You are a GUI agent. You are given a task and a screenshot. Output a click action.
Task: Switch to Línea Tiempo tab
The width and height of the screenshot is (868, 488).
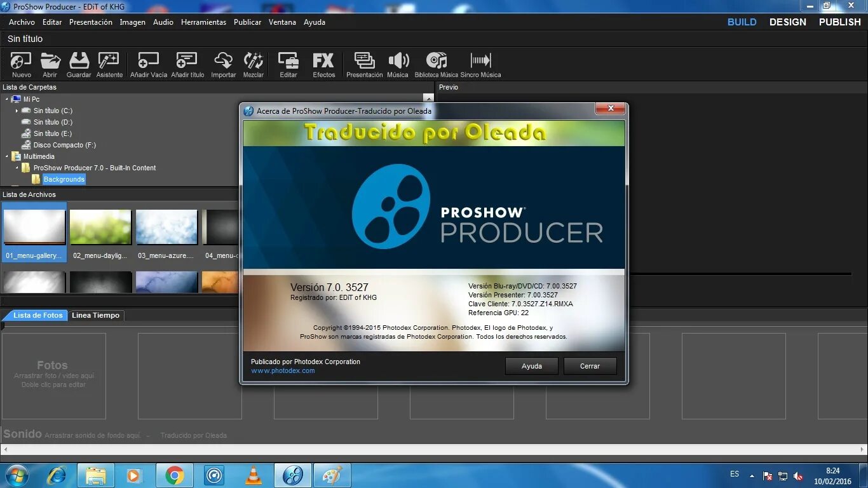[95, 315]
